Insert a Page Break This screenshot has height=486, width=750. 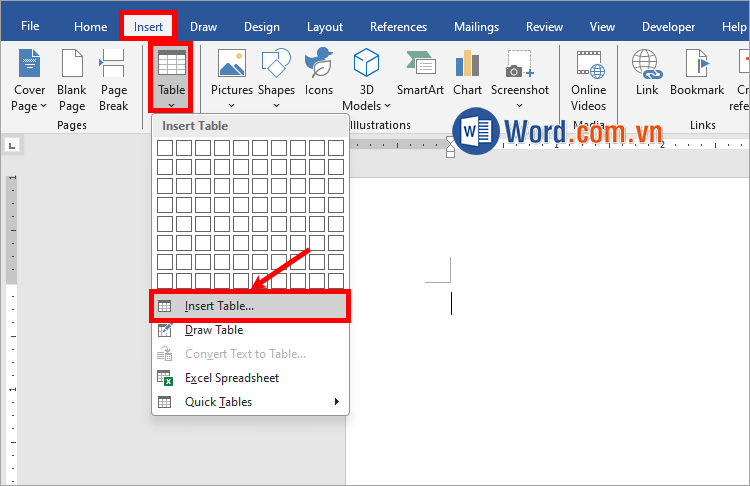coord(113,80)
